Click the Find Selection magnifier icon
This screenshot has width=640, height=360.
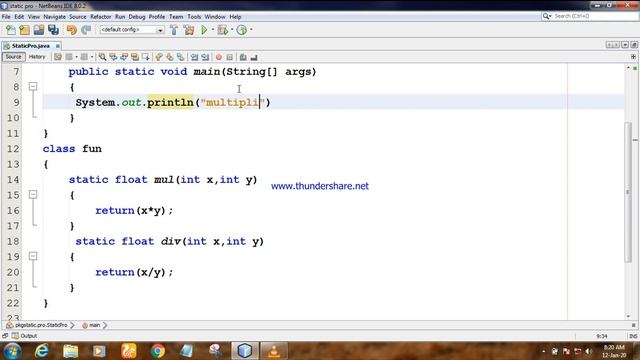click(102, 57)
